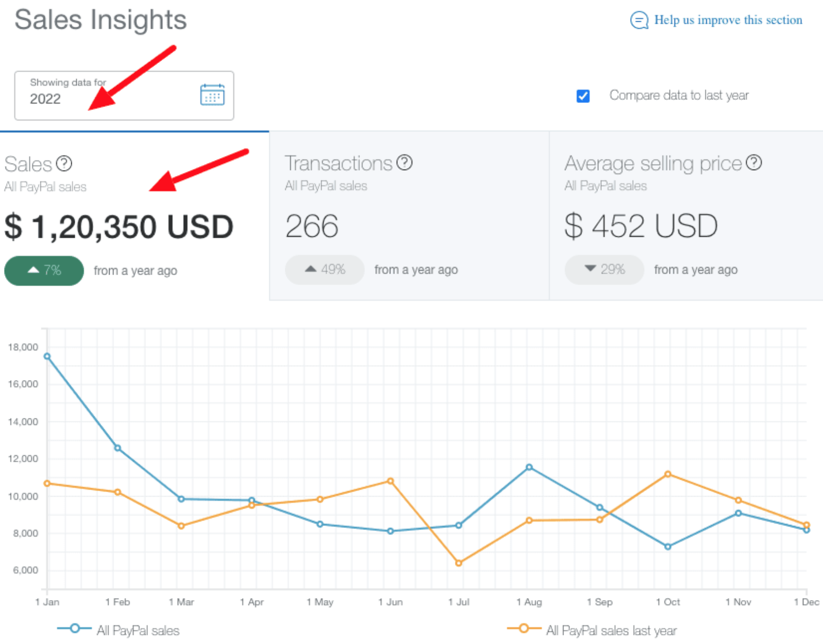Toggle All PayPal sales last year legend

pos(592,630)
